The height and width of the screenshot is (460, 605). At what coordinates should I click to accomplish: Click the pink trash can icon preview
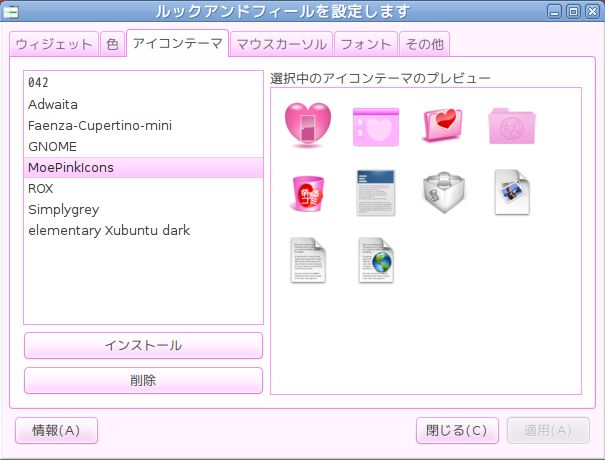(307, 192)
